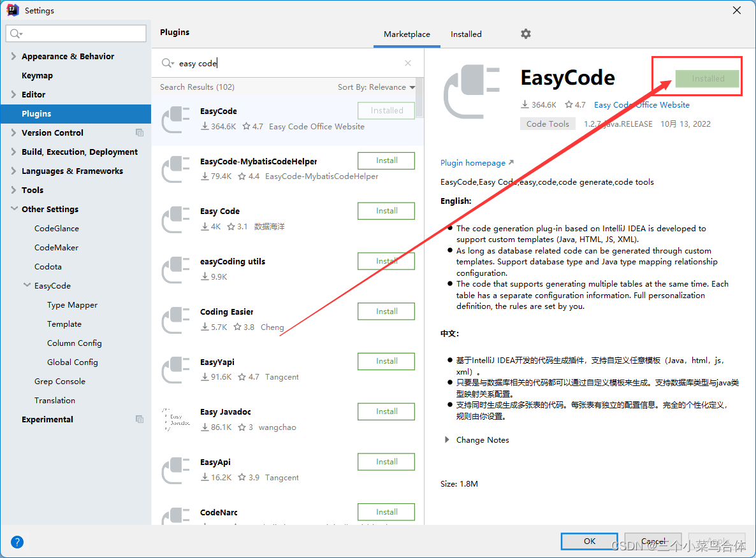The height and width of the screenshot is (558, 756).
Task: Click the IntelliJ IDEA title bar icon
Action: [x=13, y=10]
